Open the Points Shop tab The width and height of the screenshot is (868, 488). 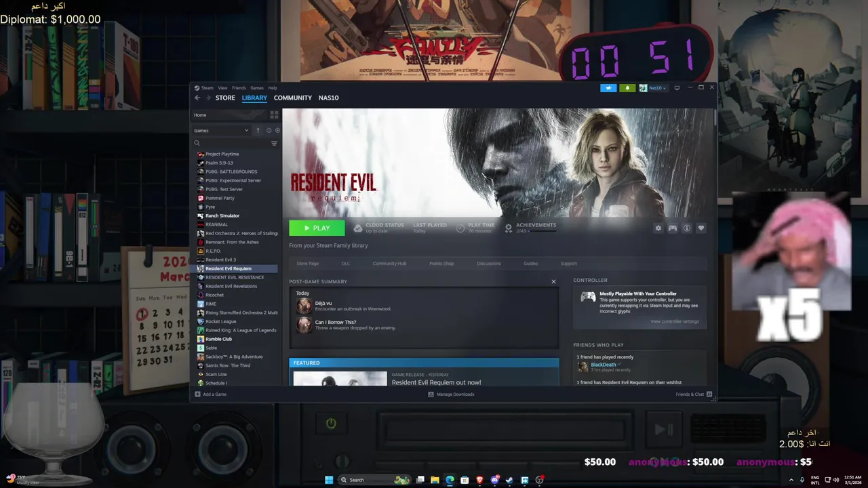441,264
